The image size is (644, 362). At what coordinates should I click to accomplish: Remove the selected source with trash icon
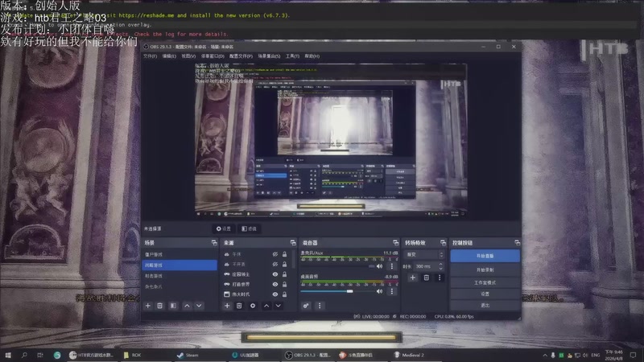click(239, 306)
